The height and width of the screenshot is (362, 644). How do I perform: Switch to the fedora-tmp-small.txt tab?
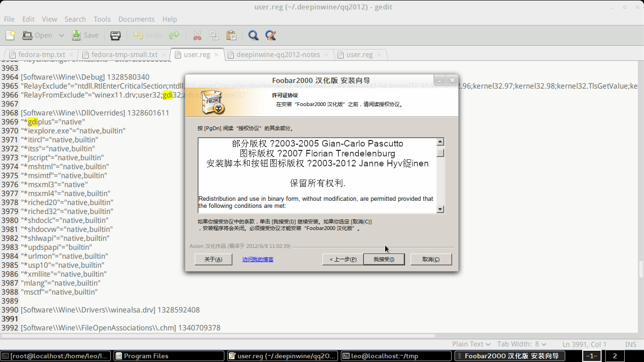[124, 55]
